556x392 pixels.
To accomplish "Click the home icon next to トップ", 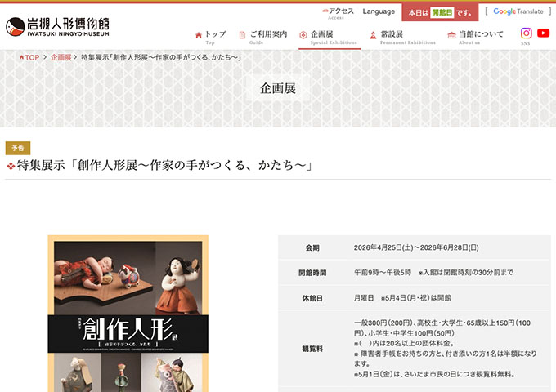I will coord(199,34).
